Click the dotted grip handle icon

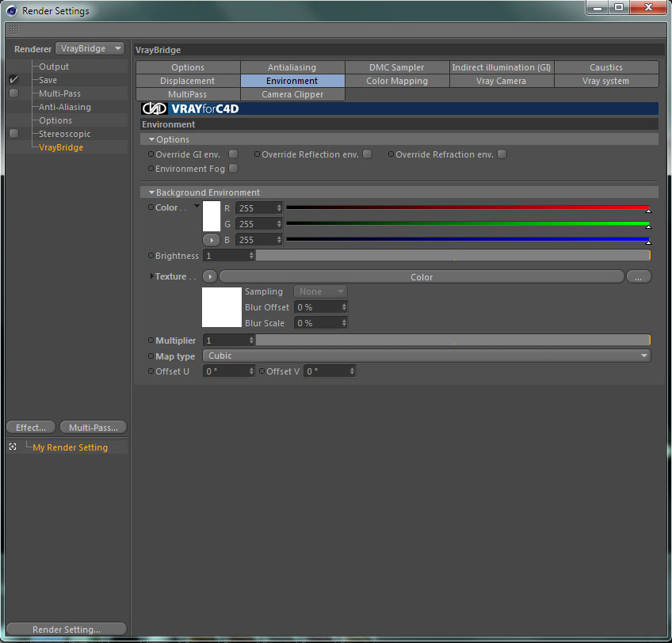pos(13,30)
